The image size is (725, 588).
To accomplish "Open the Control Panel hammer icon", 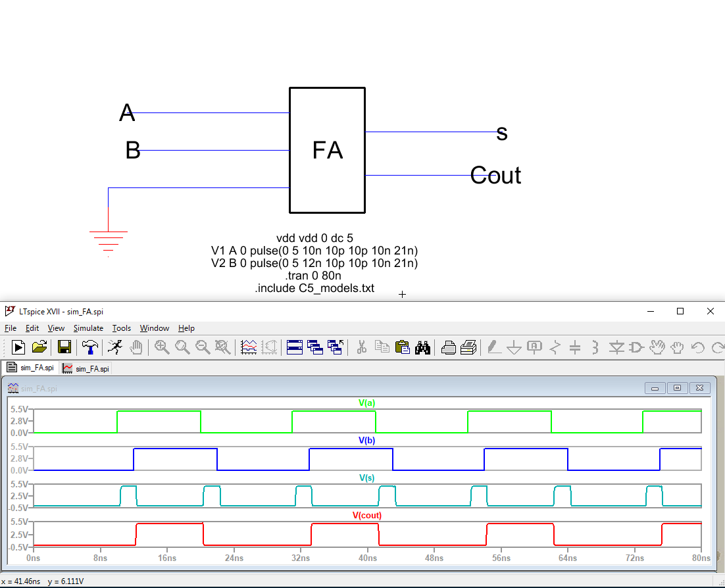I will point(89,347).
